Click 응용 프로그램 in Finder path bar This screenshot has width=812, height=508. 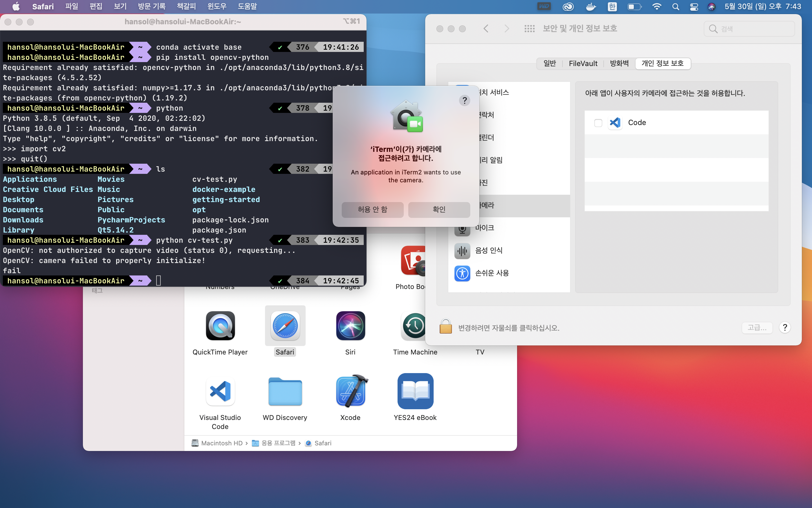coord(274,443)
